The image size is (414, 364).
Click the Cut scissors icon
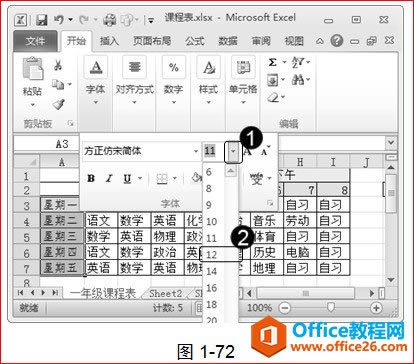[x=58, y=65]
